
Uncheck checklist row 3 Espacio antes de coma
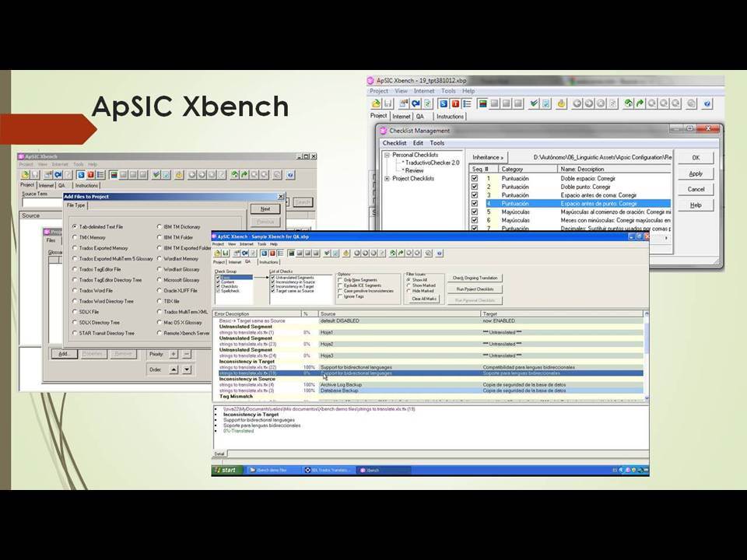coord(475,194)
